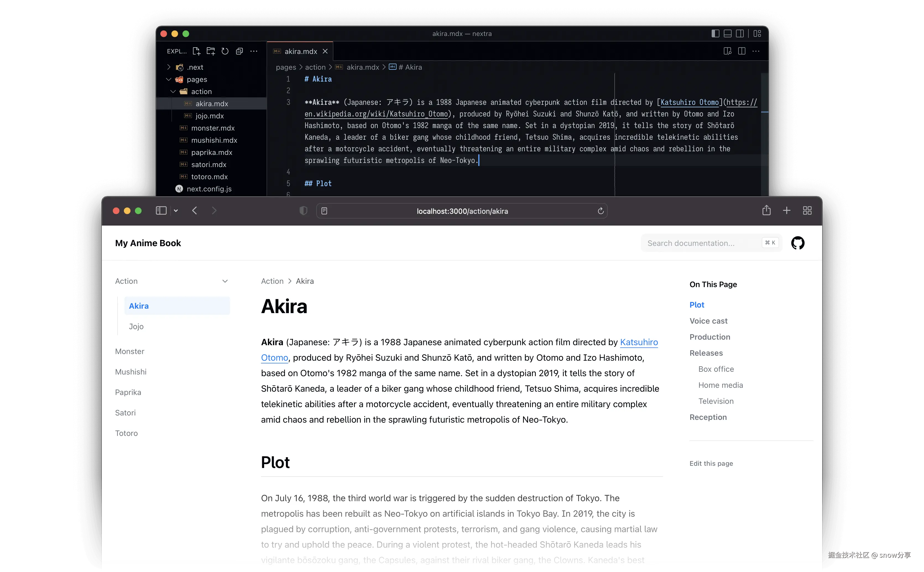Toggle the Safari sidebar
The height and width of the screenshot is (572, 924).
tap(161, 210)
